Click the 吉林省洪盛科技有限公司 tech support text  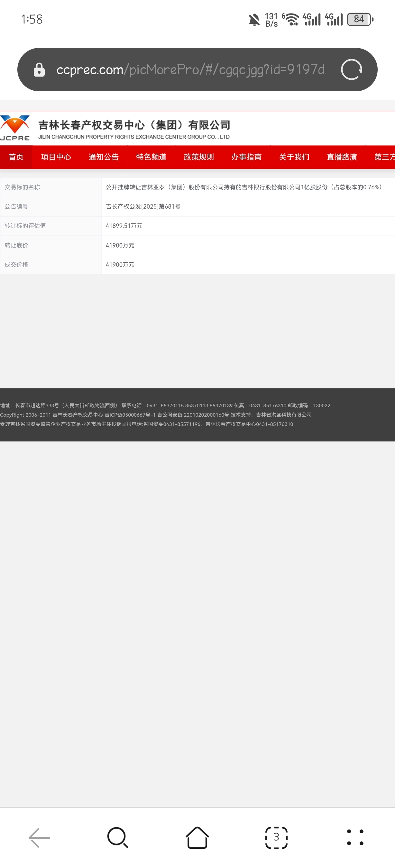pos(284,415)
